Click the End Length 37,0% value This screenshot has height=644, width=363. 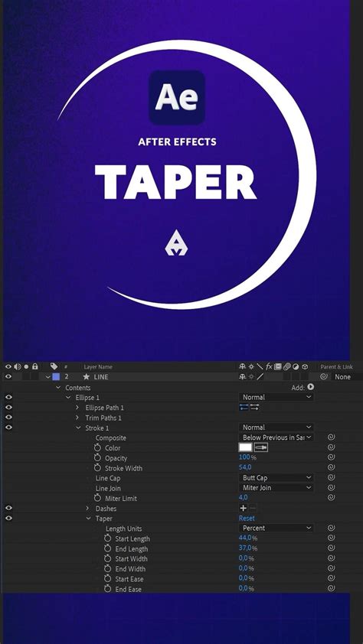click(248, 548)
